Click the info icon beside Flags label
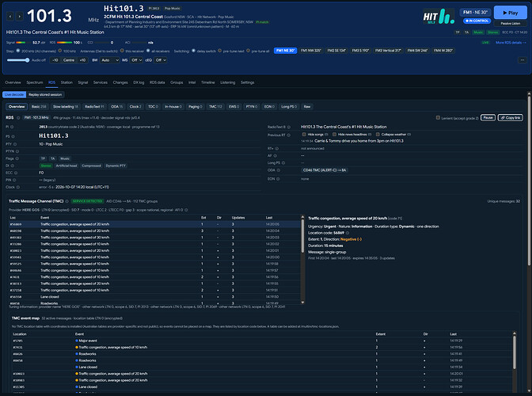Screen dimensions: 532x396 (17, 158)
